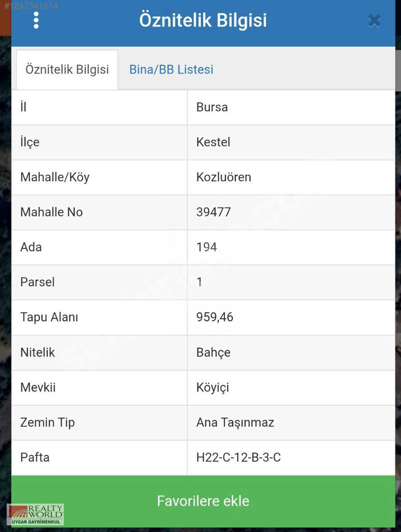Select the Pafta code H22-C-12-B-3-C

239,458
